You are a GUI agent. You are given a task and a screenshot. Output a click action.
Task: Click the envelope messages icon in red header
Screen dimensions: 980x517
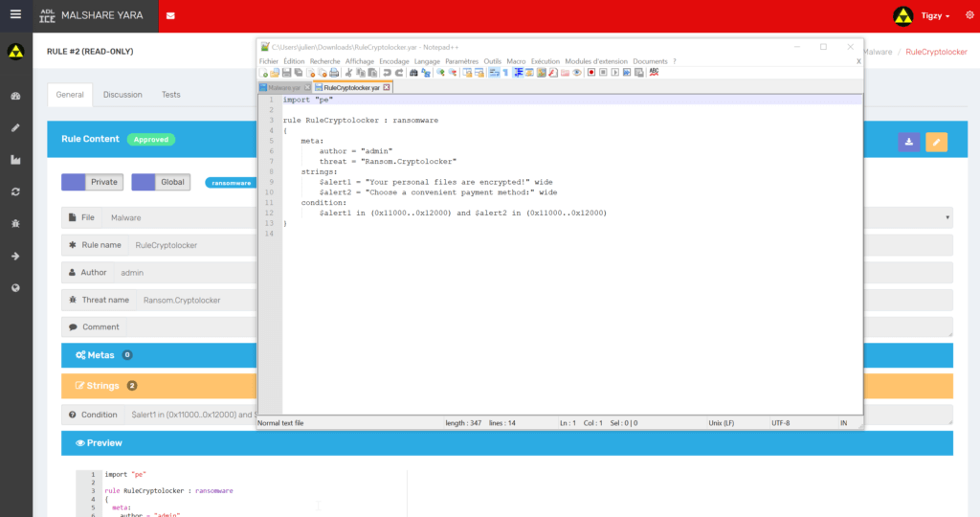(171, 15)
